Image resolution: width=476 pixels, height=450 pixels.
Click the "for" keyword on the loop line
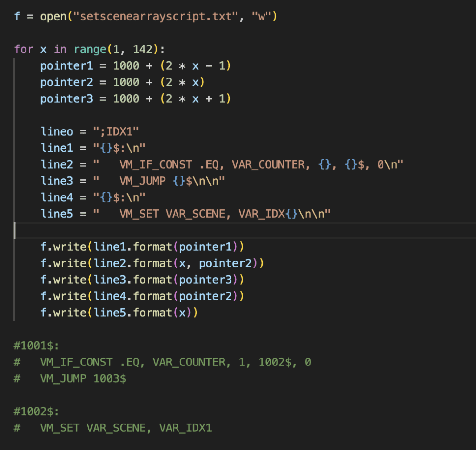pos(24,49)
